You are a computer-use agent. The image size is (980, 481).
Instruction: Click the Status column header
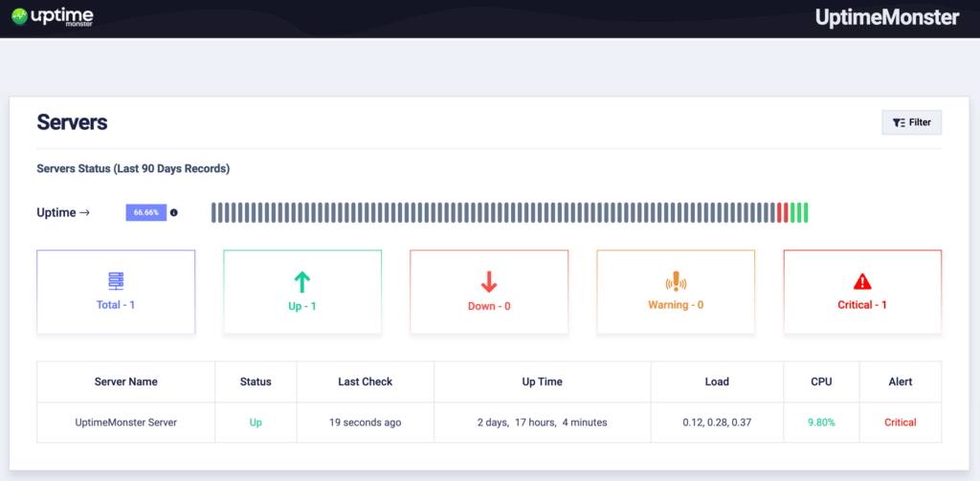coord(256,382)
